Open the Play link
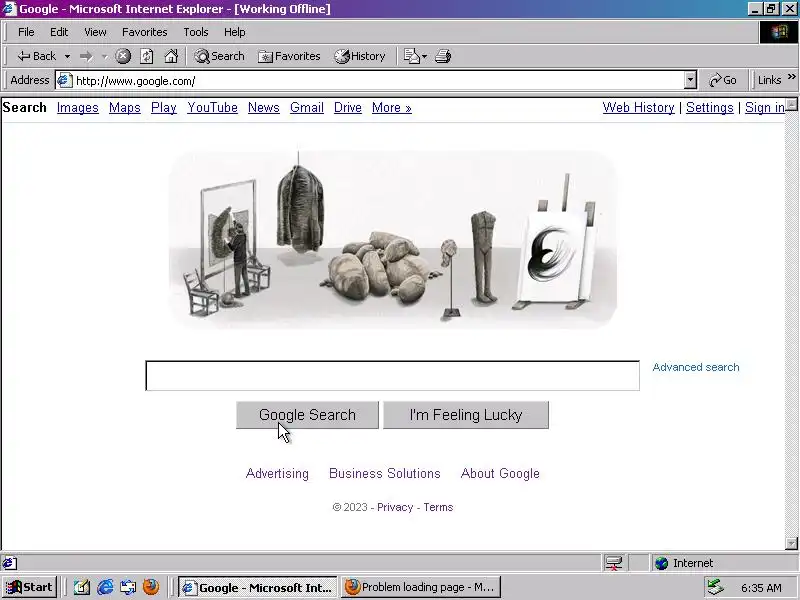 point(164,108)
